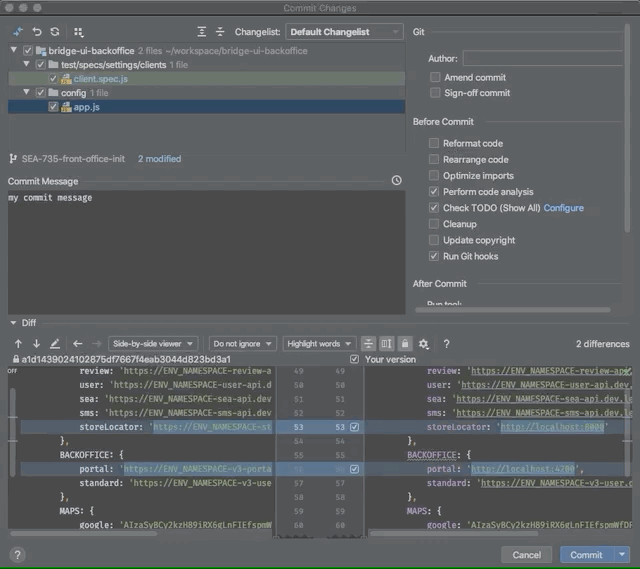Toggle the Reformat code checkbox

[434, 144]
